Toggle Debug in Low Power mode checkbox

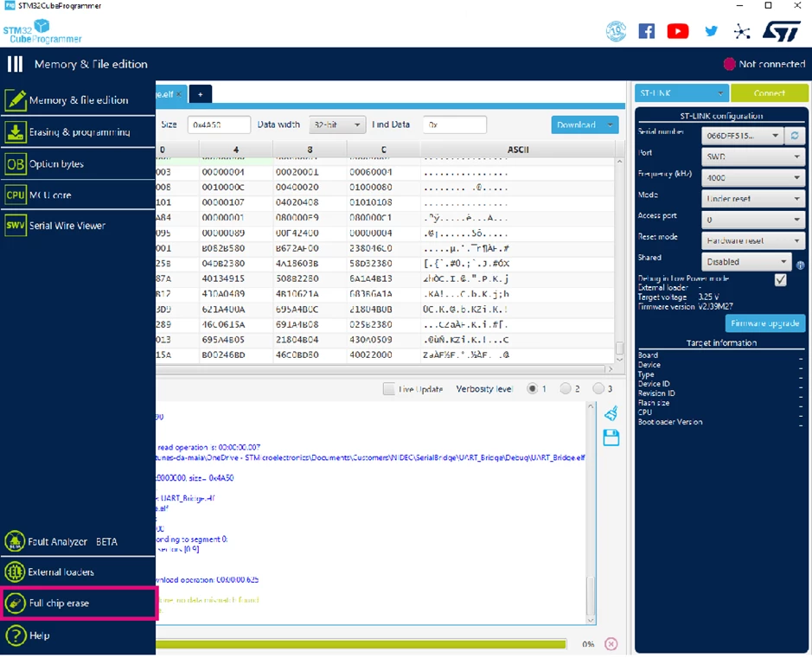click(780, 280)
